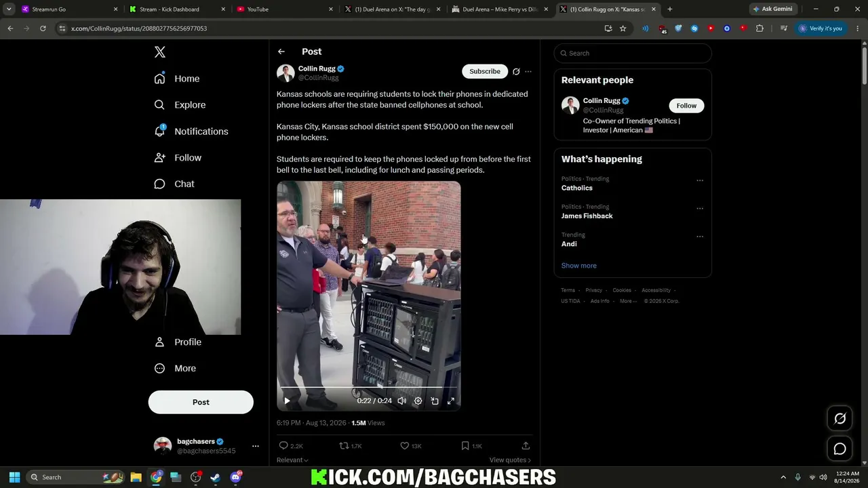The height and width of the screenshot is (488, 868).
Task: Click the white Post button
Action: [201, 402]
